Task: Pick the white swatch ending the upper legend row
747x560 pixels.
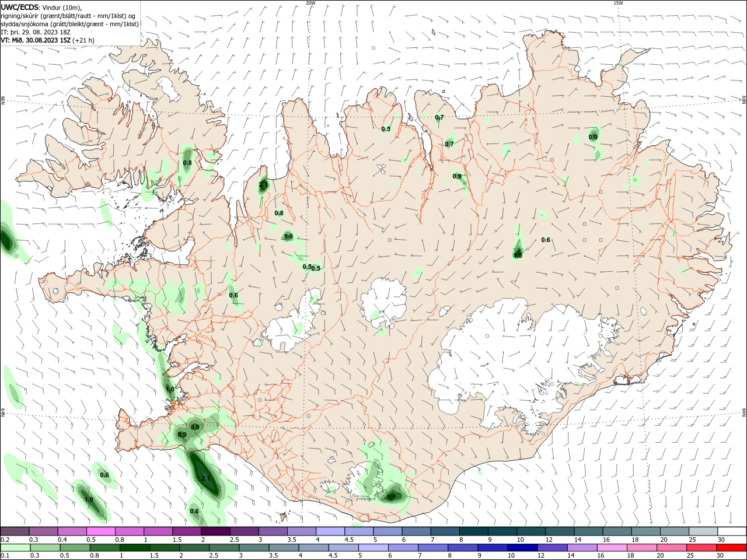Action: point(732,531)
